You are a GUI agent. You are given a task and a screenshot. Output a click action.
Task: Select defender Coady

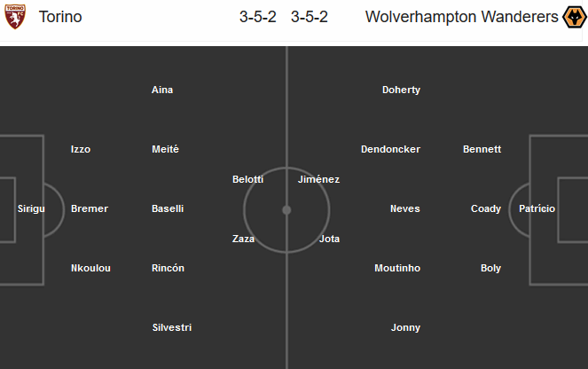coord(486,208)
